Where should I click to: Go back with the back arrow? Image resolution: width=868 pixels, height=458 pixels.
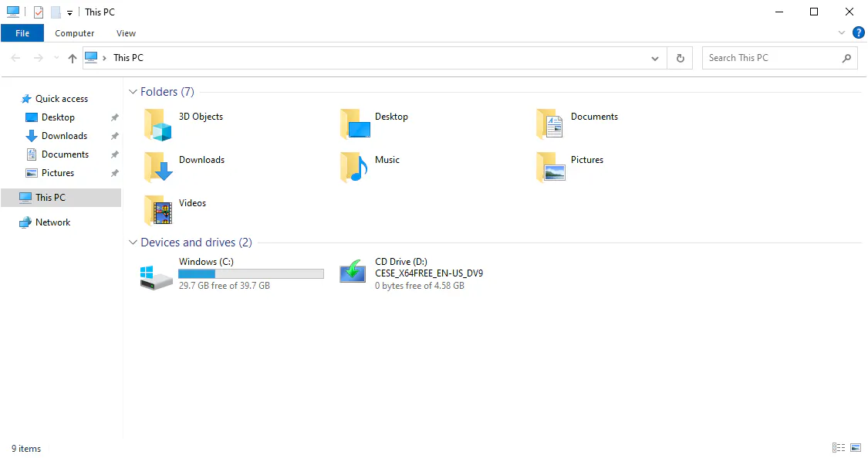coord(15,58)
